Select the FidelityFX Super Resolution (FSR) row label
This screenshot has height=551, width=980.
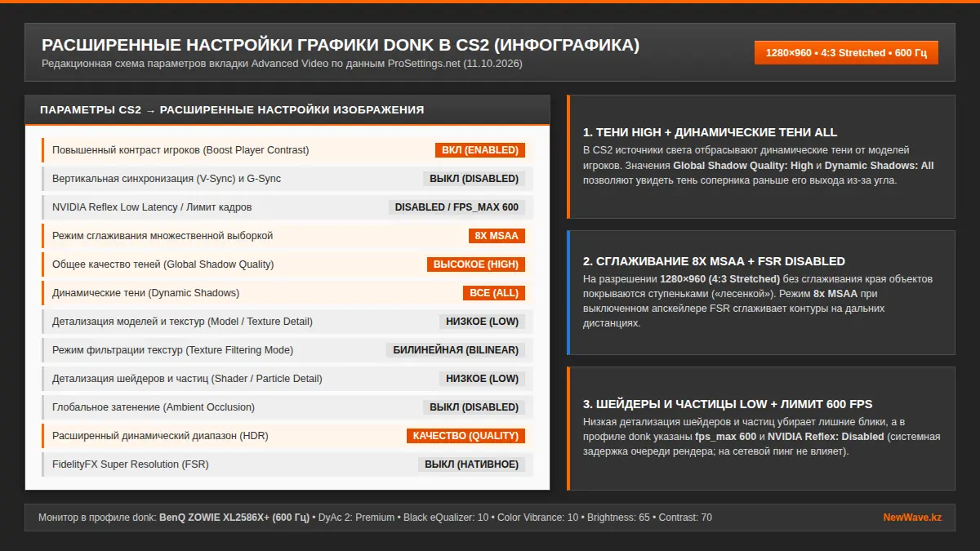[131, 464]
